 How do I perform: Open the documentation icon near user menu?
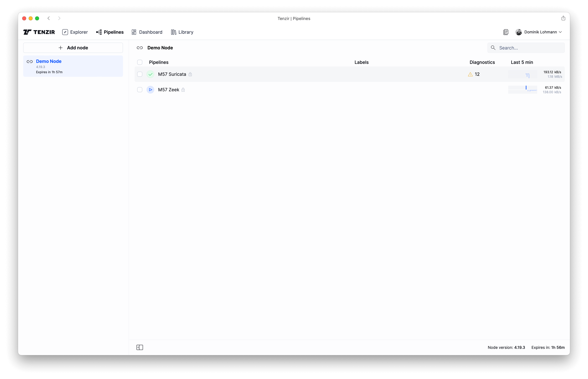pyautogui.click(x=506, y=32)
